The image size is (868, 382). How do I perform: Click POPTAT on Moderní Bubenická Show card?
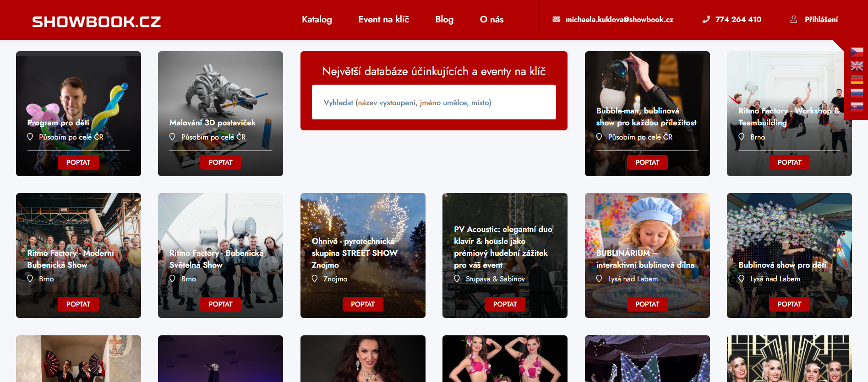tap(78, 304)
